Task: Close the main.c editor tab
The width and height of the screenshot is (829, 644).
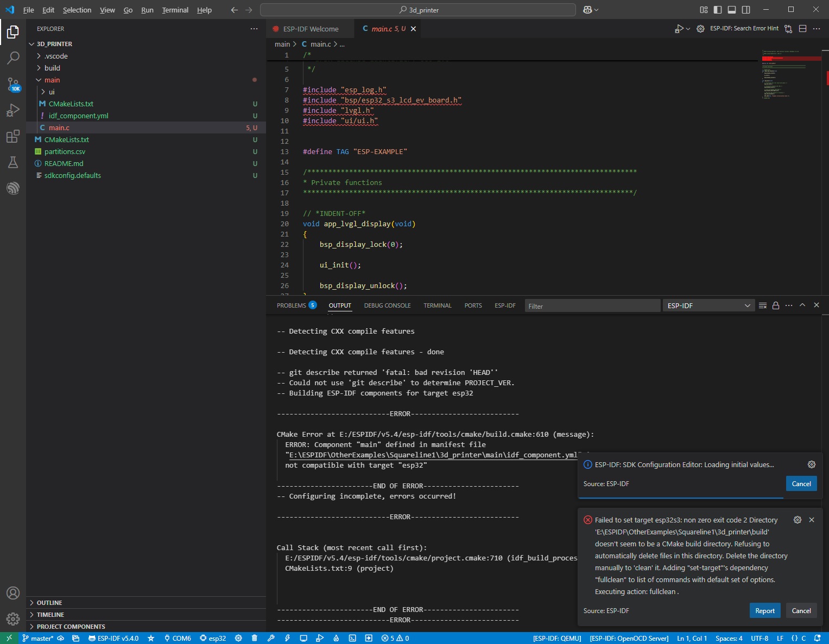Action: coord(413,29)
